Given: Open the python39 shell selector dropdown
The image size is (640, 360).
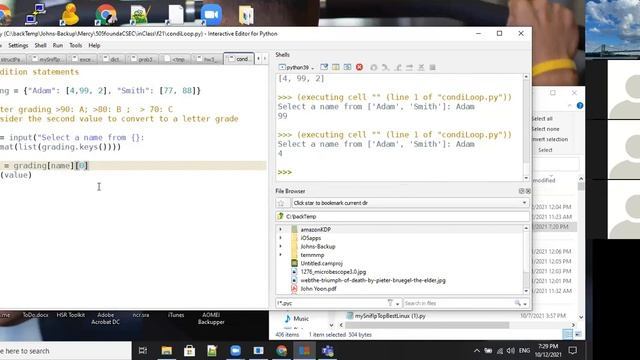Looking at the screenshot, I should (296, 67).
